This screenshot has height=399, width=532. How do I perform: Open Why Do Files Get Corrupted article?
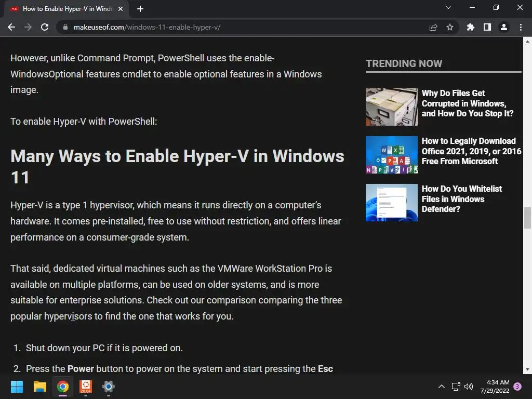point(467,103)
